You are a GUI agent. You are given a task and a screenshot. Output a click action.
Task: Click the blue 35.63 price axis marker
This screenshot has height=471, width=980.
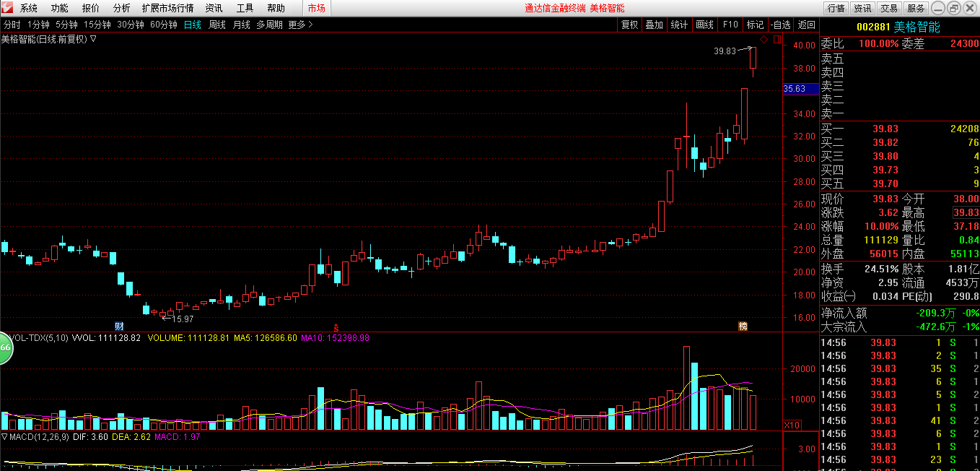coord(801,89)
